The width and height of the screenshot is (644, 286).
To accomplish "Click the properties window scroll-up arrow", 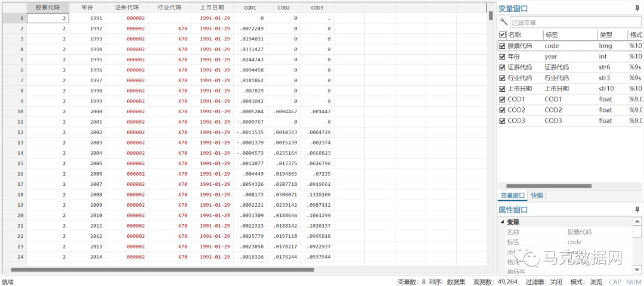I will 637,222.
